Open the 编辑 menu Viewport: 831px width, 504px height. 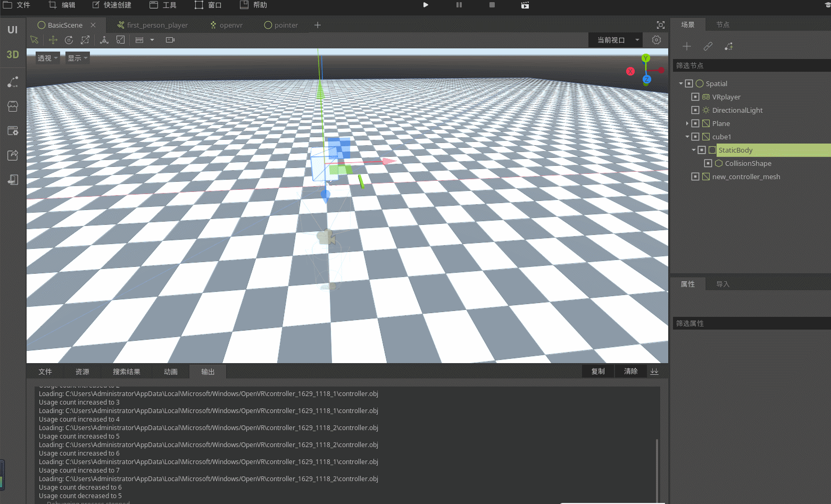(x=62, y=5)
